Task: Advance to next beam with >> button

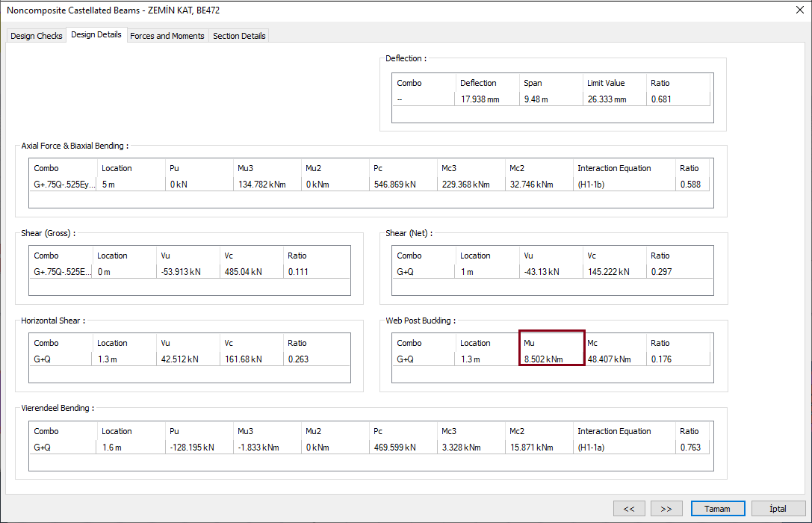Action: coord(666,508)
